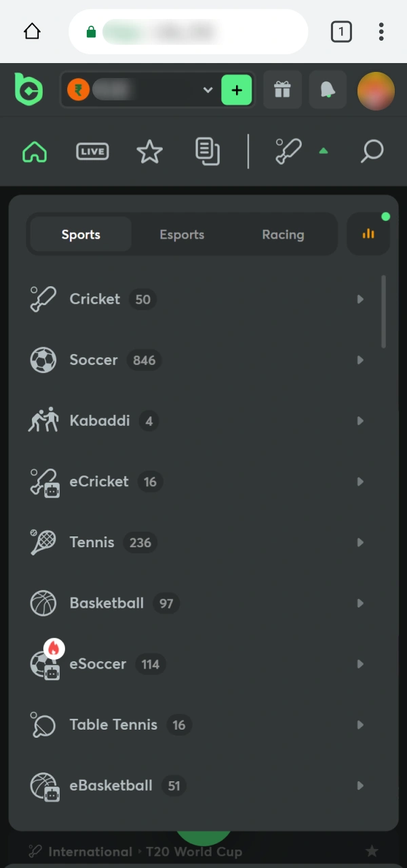The image size is (407, 868).
Task: Switch to the Racing tab
Action: tap(283, 234)
